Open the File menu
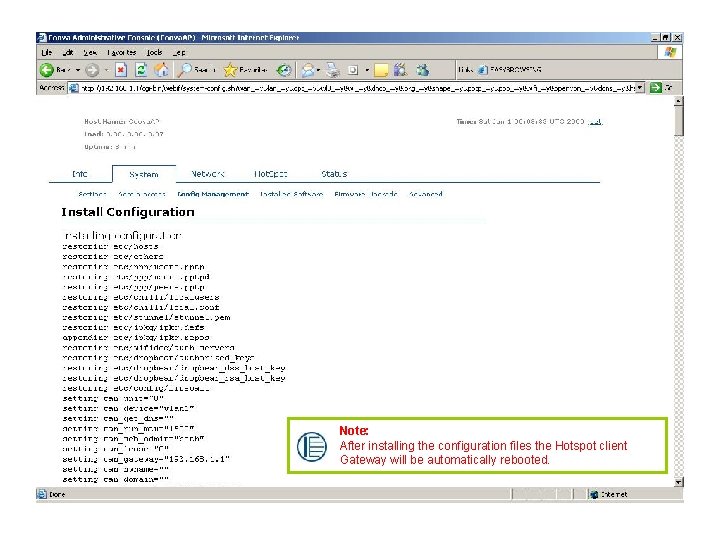Viewport: 720px width, 540px height. pos(47,52)
